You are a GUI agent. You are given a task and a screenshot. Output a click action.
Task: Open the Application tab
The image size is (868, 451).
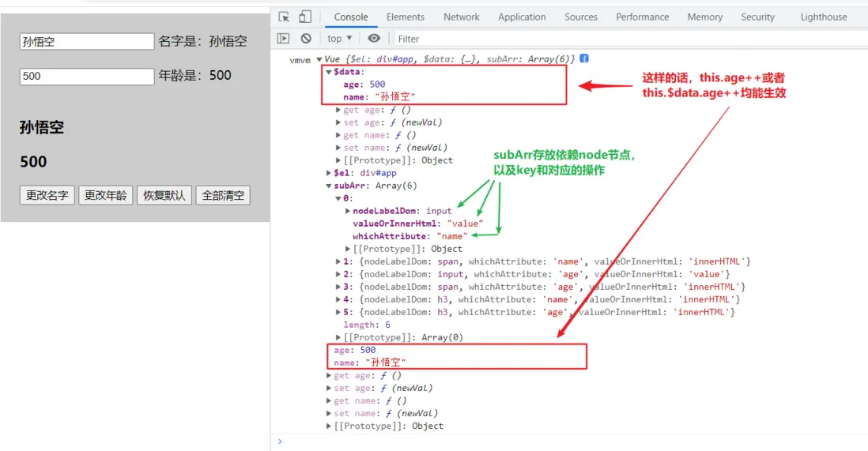(x=522, y=17)
